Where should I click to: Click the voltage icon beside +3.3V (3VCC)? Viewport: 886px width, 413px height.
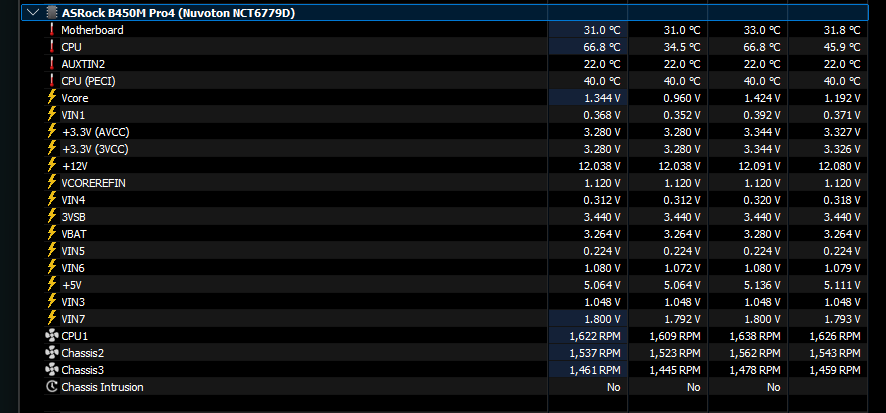coord(52,149)
